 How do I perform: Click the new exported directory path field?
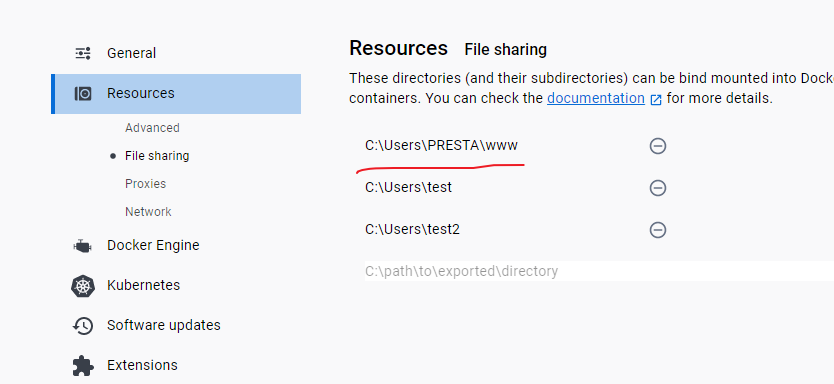599,271
